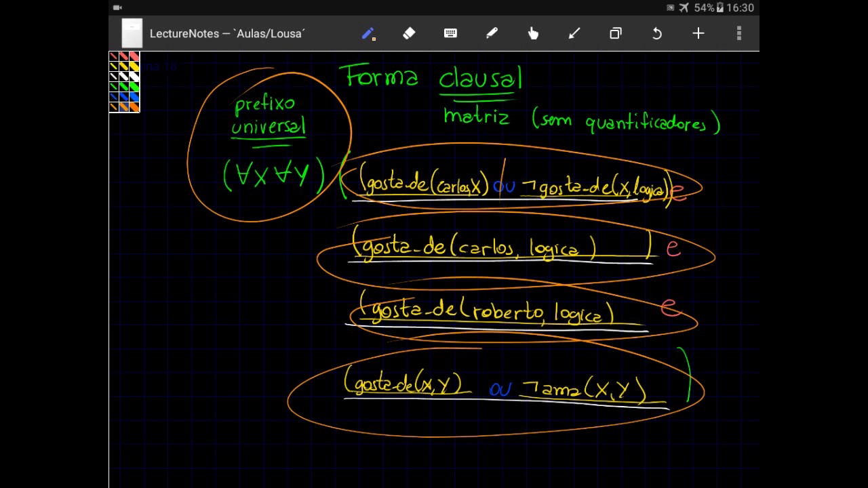Pick the medium pink pen swatch
Viewport: 868px width, 488px height.
click(x=124, y=56)
